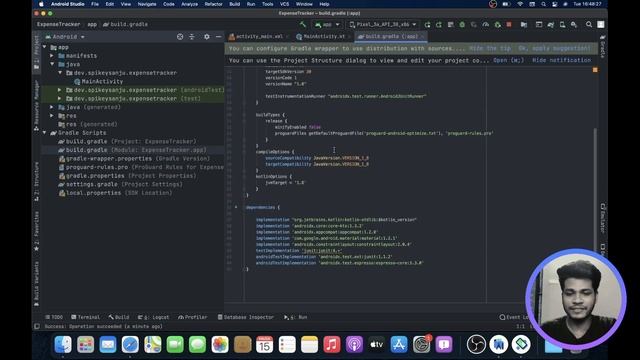Viewport: 640px width, 360px height.
Task: Open the Database Inspector tool window
Action: (246, 317)
